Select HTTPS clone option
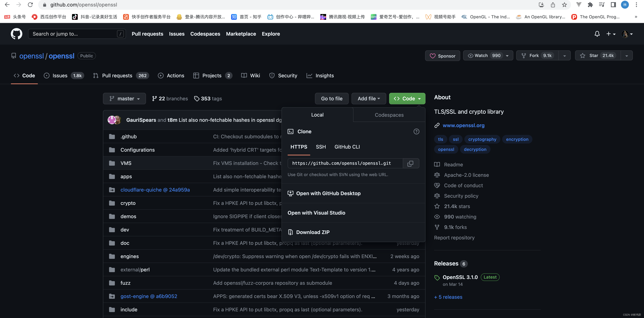644x318 pixels. pos(299,147)
